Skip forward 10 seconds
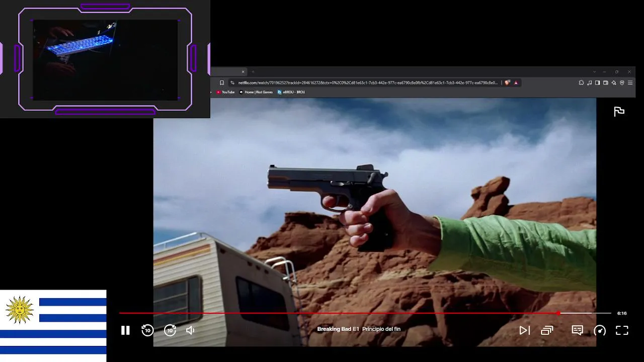This screenshot has height=362, width=644. [x=170, y=330]
